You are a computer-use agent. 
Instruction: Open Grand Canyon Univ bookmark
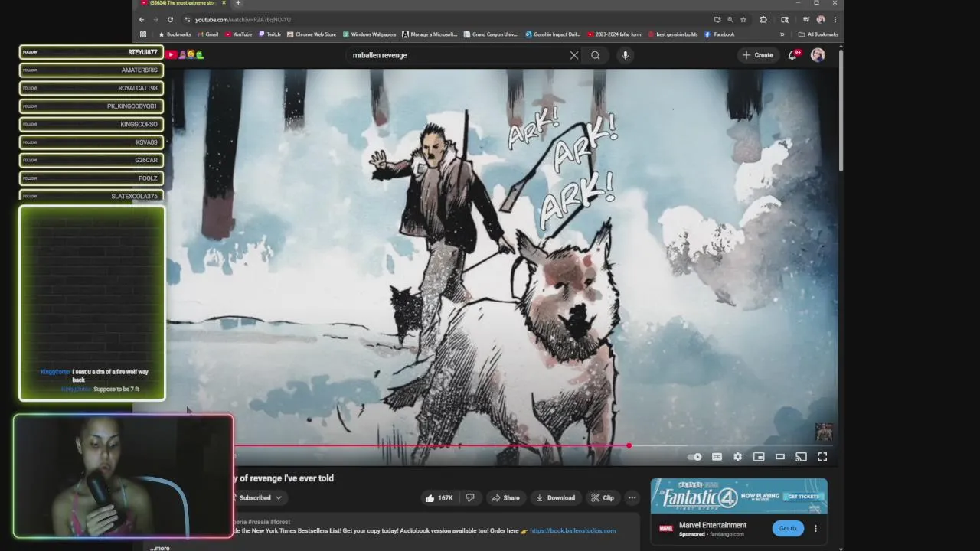(491, 34)
